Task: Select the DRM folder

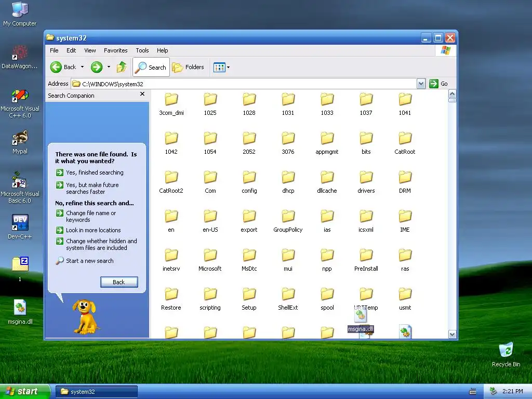Action: pos(405,182)
